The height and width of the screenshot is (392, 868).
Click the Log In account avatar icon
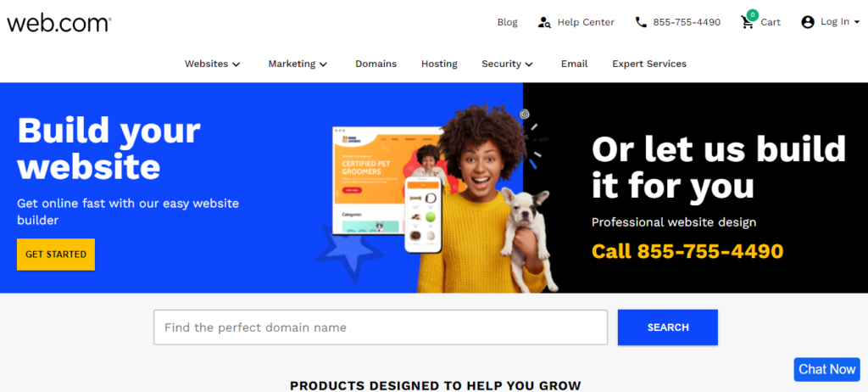pos(808,22)
